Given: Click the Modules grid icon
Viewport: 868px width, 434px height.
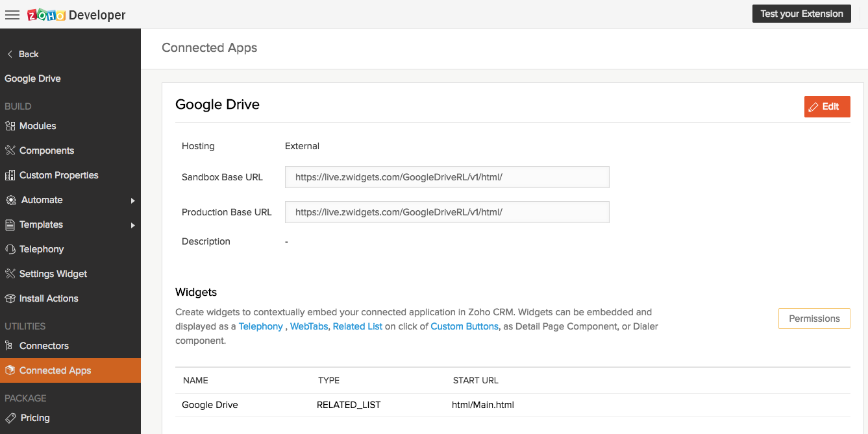Looking at the screenshot, I should 10,126.
